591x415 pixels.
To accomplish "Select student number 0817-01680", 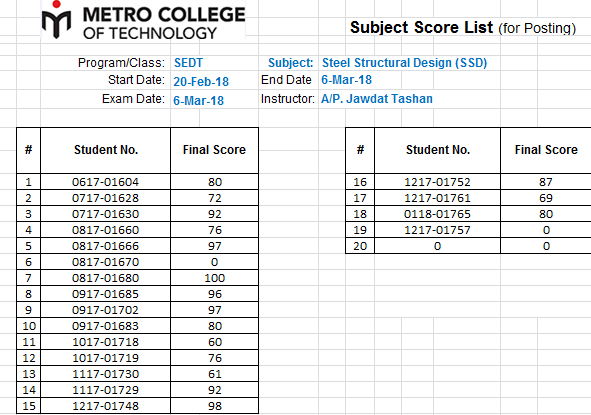I will [106, 278].
